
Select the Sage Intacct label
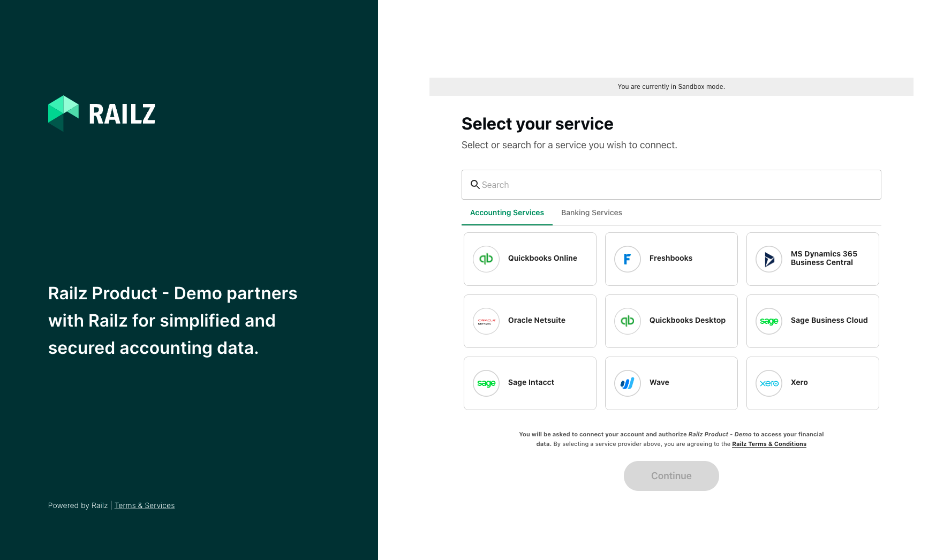[x=531, y=382]
